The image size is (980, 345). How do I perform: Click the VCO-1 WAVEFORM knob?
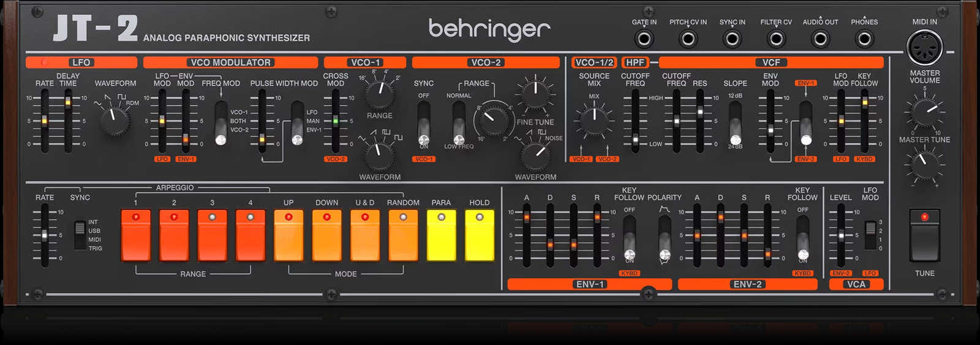(380, 155)
